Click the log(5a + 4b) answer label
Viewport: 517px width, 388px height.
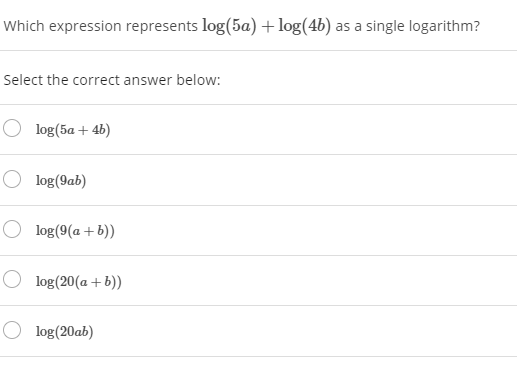[73, 130]
